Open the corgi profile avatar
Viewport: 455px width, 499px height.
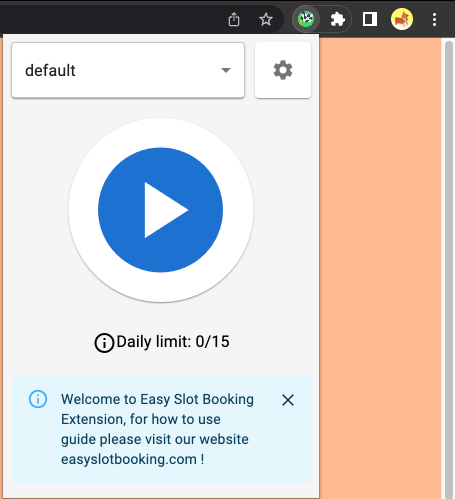point(402,19)
